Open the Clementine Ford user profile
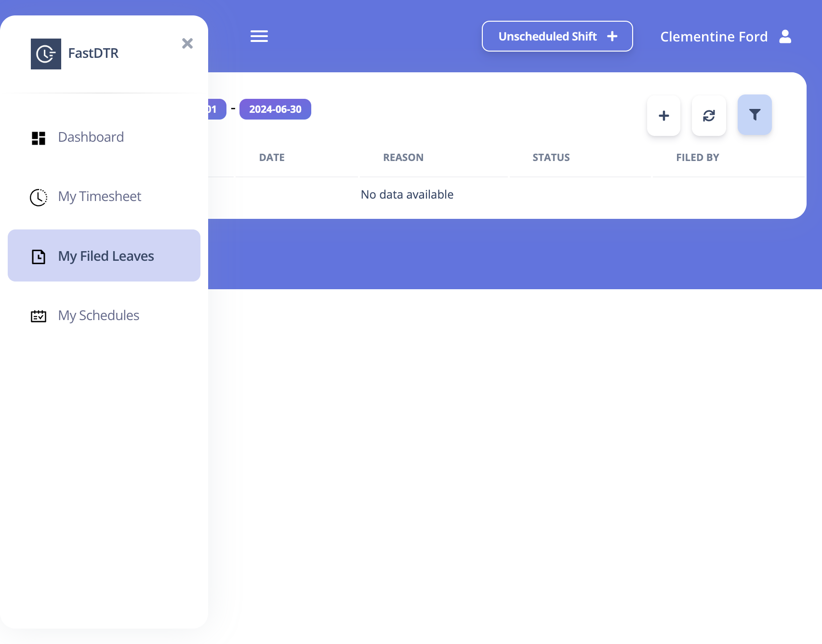Screen dimensions: 822x644 (x=726, y=37)
